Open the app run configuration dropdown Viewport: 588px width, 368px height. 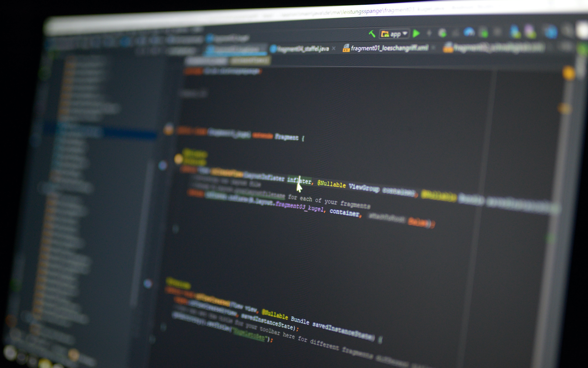click(x=394, y=34)
